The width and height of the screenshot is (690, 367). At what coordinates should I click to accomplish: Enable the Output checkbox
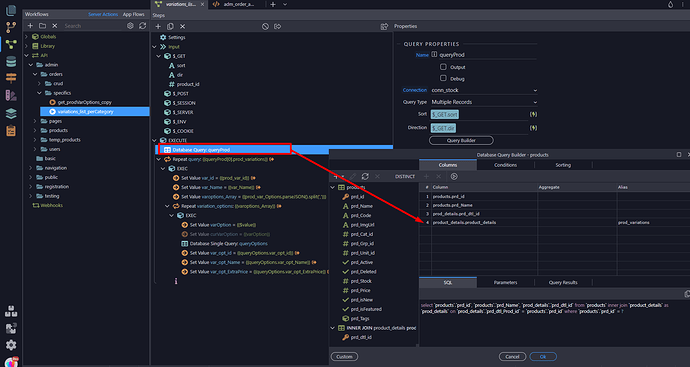click(443, 67)
